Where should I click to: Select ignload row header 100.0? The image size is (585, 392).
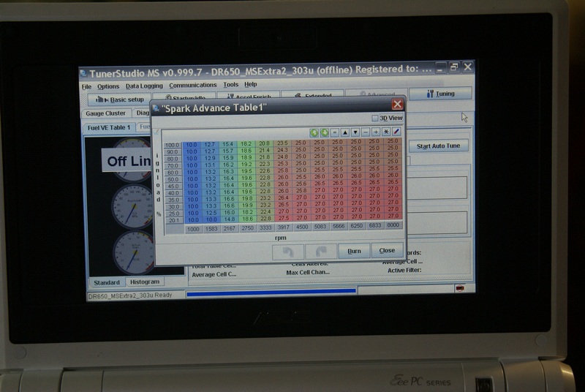pos(173,145)
